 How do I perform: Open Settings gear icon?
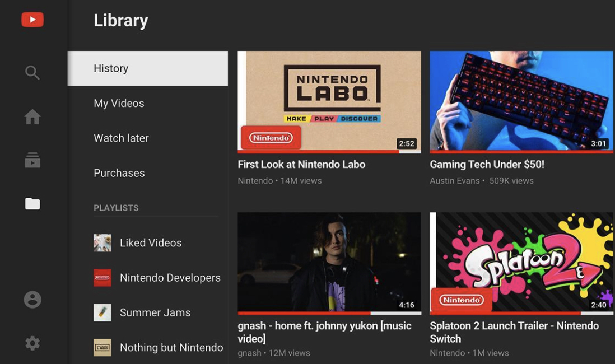32,343
